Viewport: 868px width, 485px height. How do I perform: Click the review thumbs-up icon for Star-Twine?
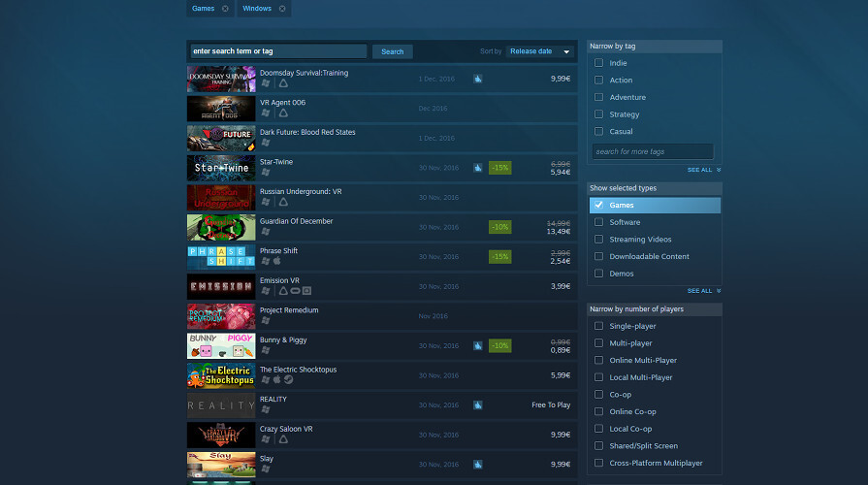coord(478,168)
